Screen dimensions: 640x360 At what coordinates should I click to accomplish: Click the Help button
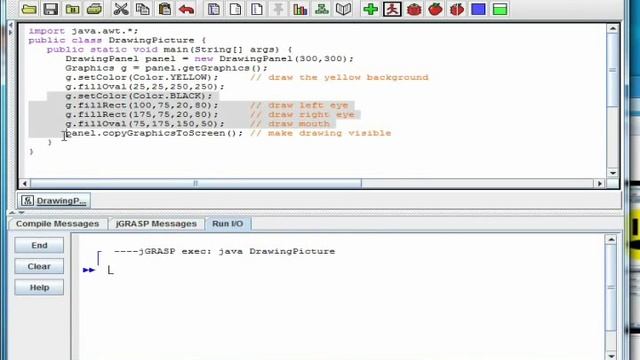tap(39, 288)
